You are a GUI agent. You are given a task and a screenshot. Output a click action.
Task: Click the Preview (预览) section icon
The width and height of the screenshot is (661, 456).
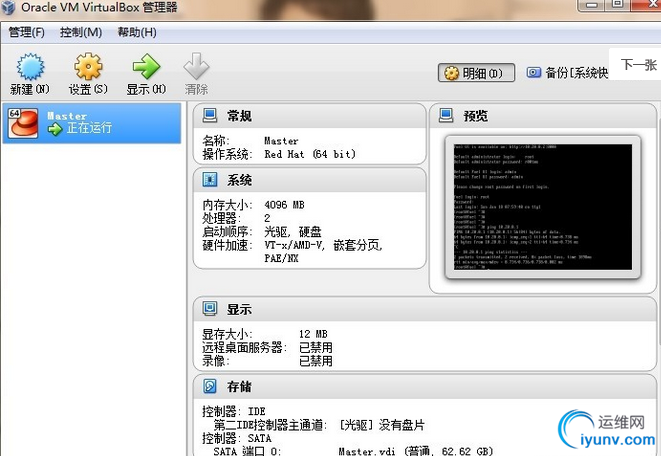(446, 115)
